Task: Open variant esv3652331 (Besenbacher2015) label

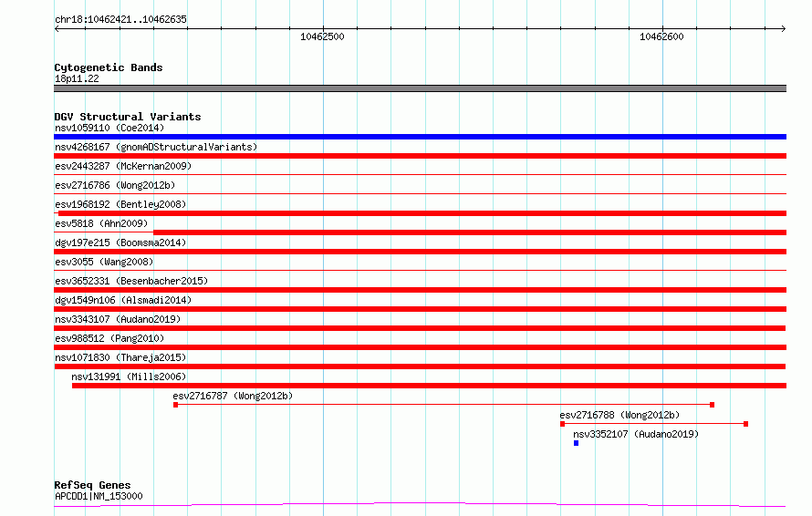Action: tap(131, 281)
